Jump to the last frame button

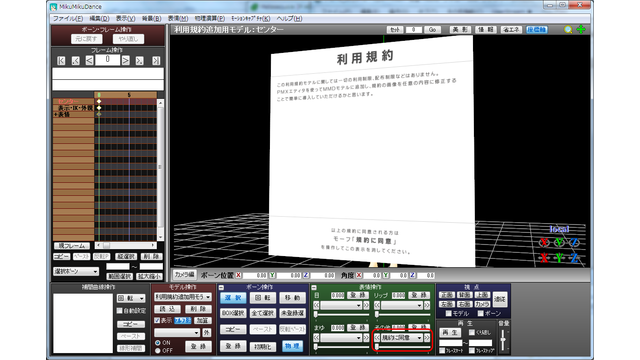(x=156, y=60)
